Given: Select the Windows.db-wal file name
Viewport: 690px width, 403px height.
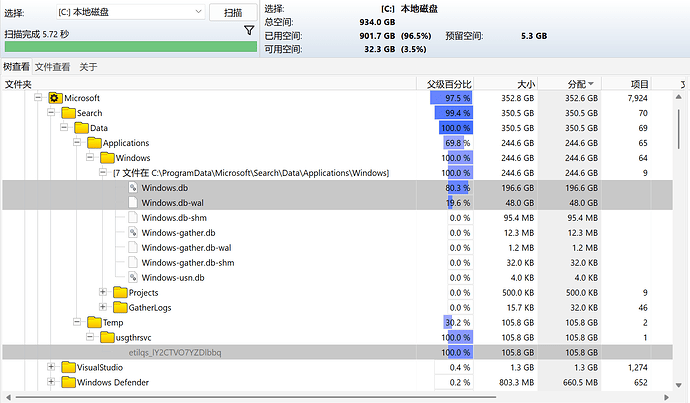Looking at the screenshot, I should pyautogui.click(x=172, y=203).
